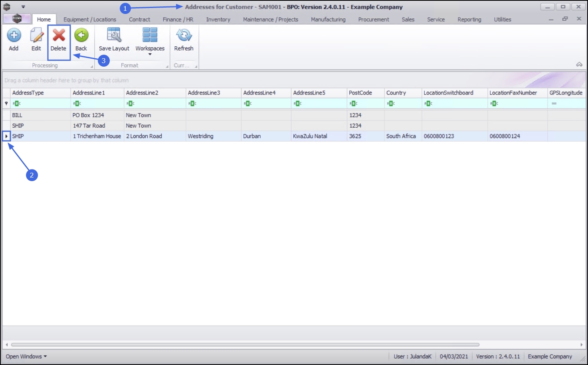Sort by the LocationFaxNumber column header
588x365 pixels.
(517, 93)
